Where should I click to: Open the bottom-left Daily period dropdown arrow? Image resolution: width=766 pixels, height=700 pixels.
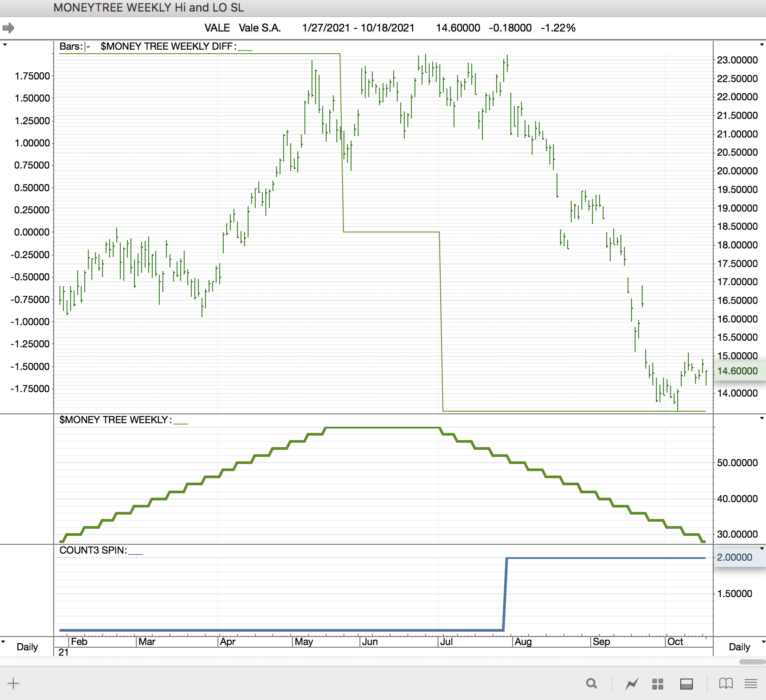(x=4, y=642)
